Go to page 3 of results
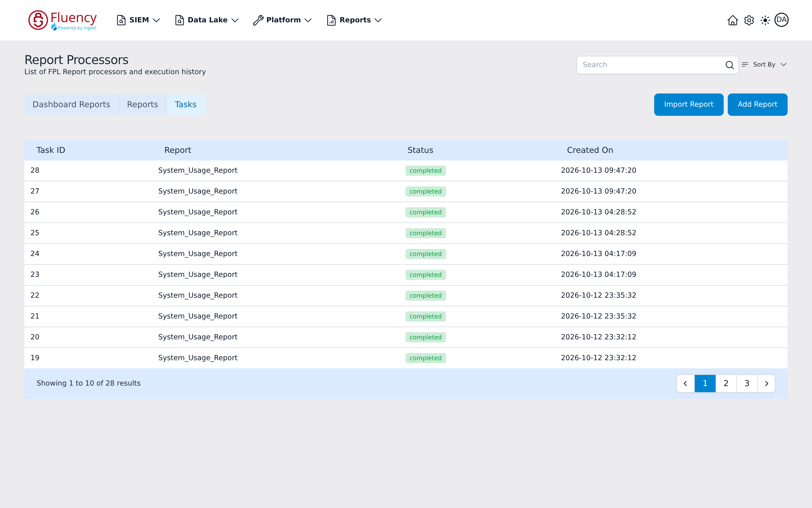The width and height of the screenshot is (812, 508). click(x=747, y=383)
